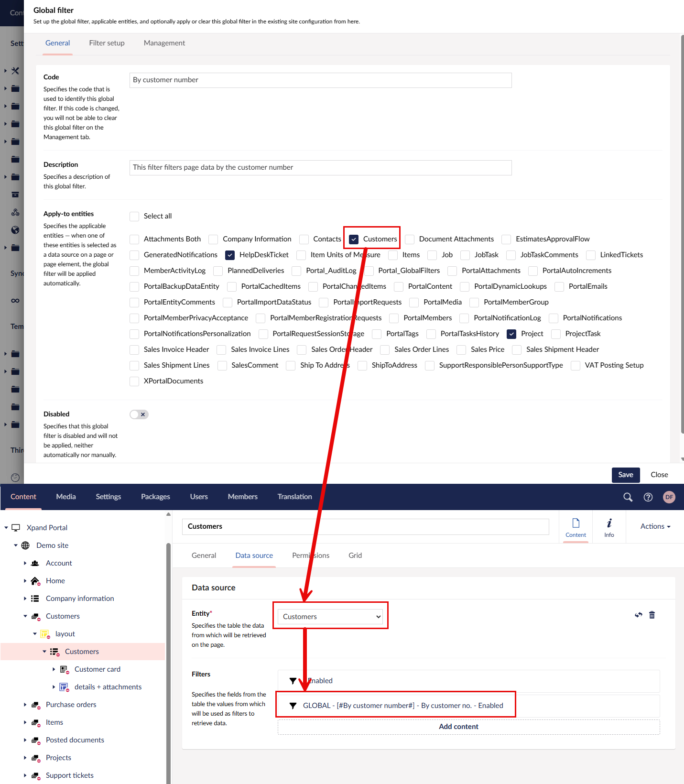
Task: Switch to the Filter setup tab
Action: (107, 43)
